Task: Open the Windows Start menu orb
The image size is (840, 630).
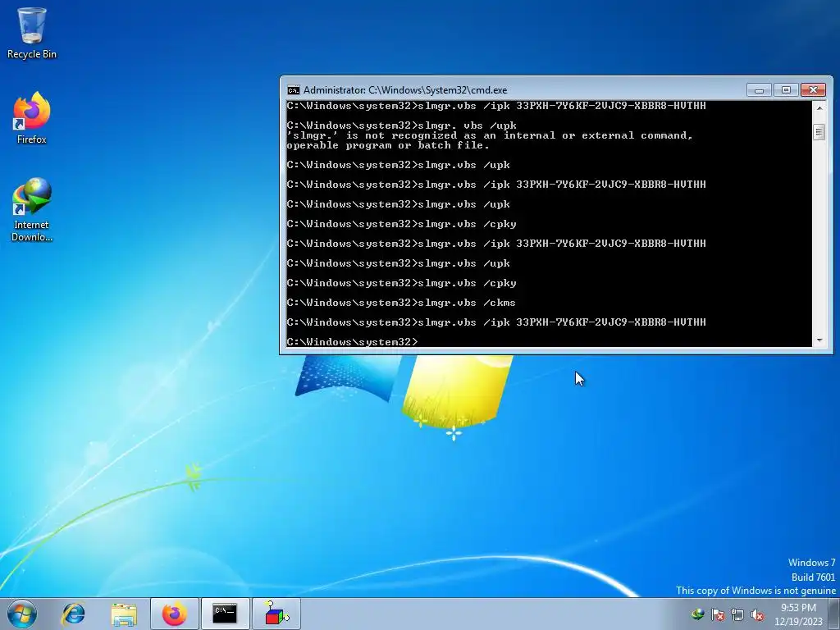Action: point(22,614)
